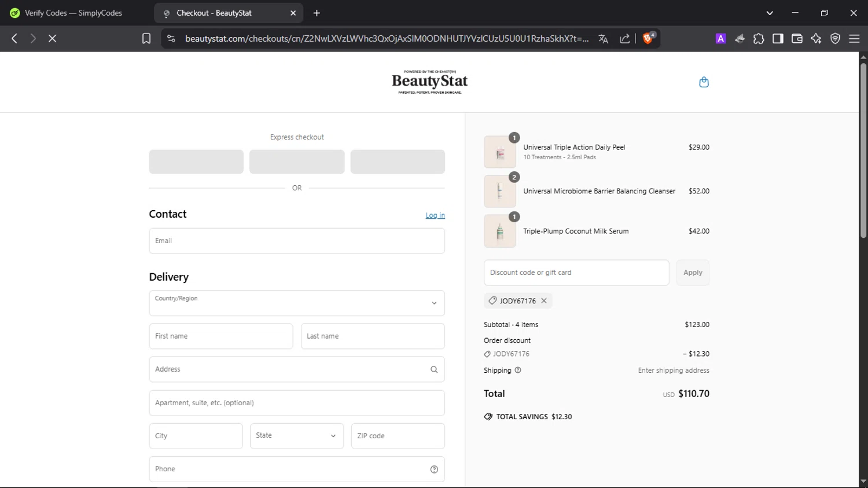Expand the State dropdown
868x488 pixels.
coord(297,436)
